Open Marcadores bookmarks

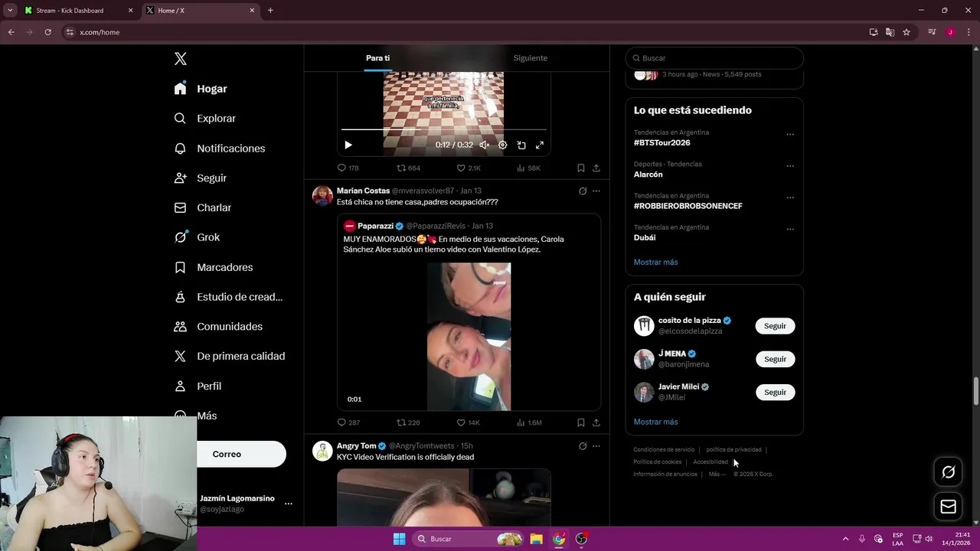tap(213, 267)
